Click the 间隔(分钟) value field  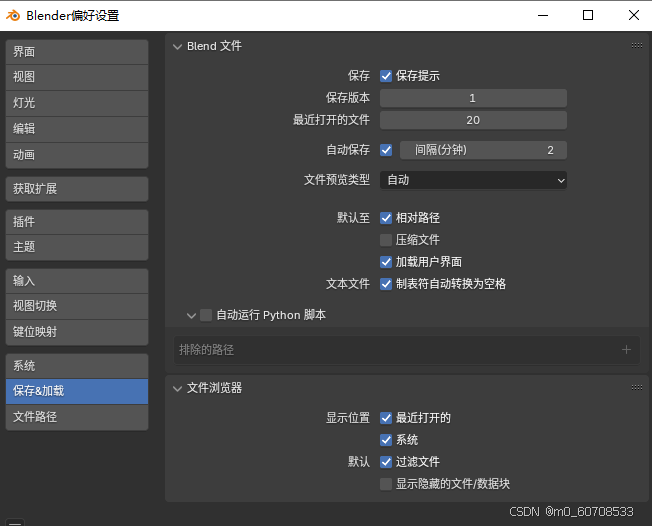tap(483, 150)
